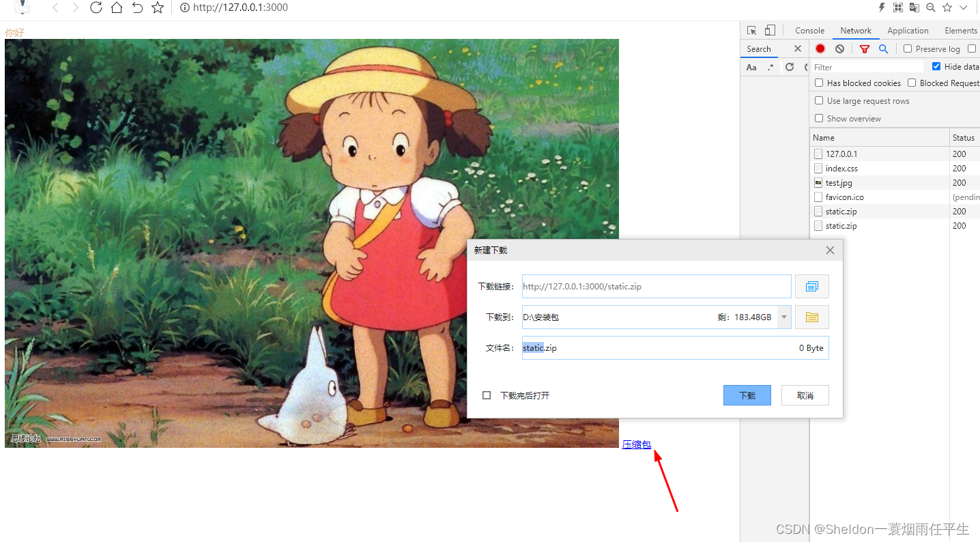This screenshot has width=980, height=542.
Task: Enable Use large request rows
Action: pos(819,100)
